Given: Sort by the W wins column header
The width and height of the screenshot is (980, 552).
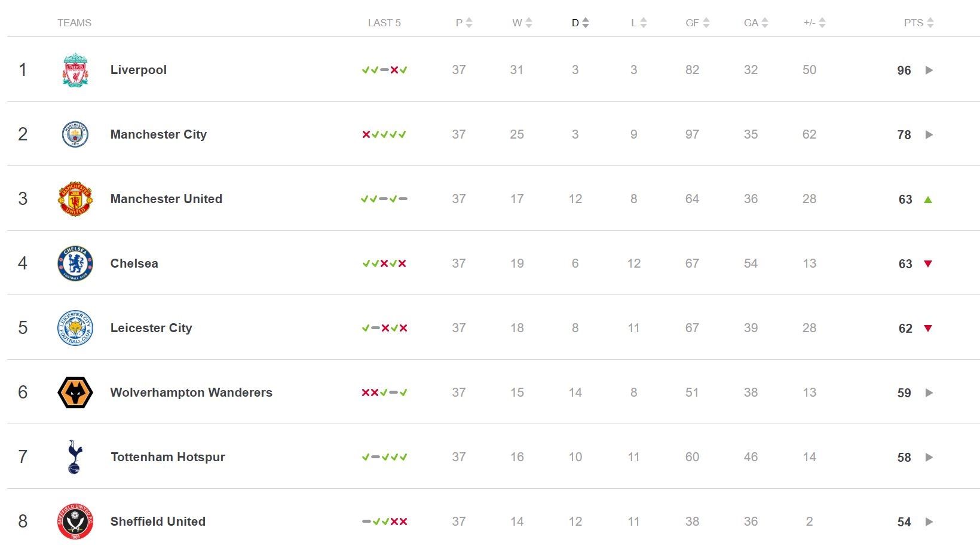Looking at the screenshot, I should tap(522, 23).
